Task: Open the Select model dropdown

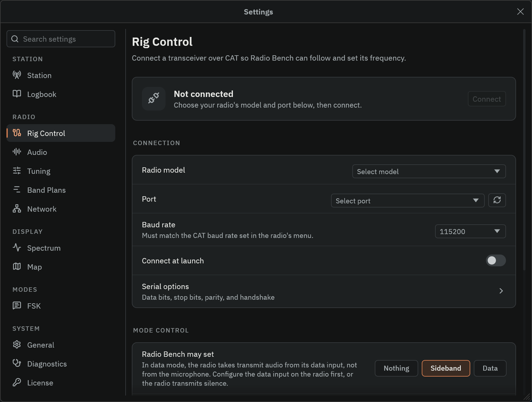Action: pos(429,171)
